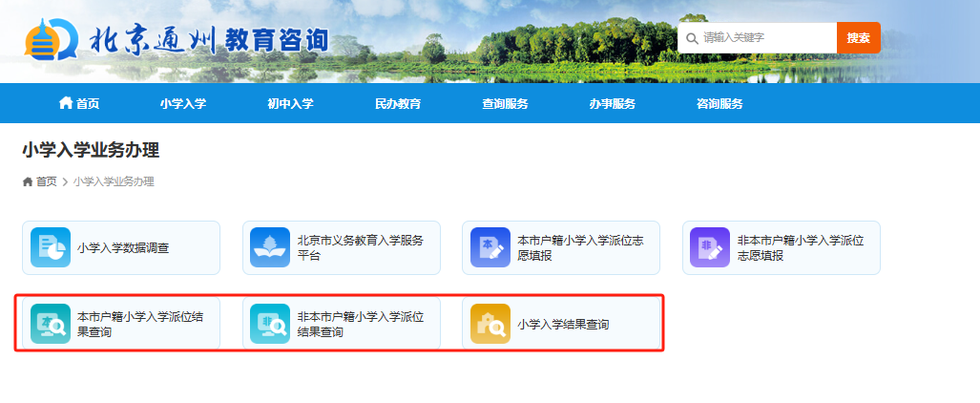This screenshot has height=403, width=980.
Task: Click the orange 小学入学结果查询 icon
Action: (x=490, y=324)
